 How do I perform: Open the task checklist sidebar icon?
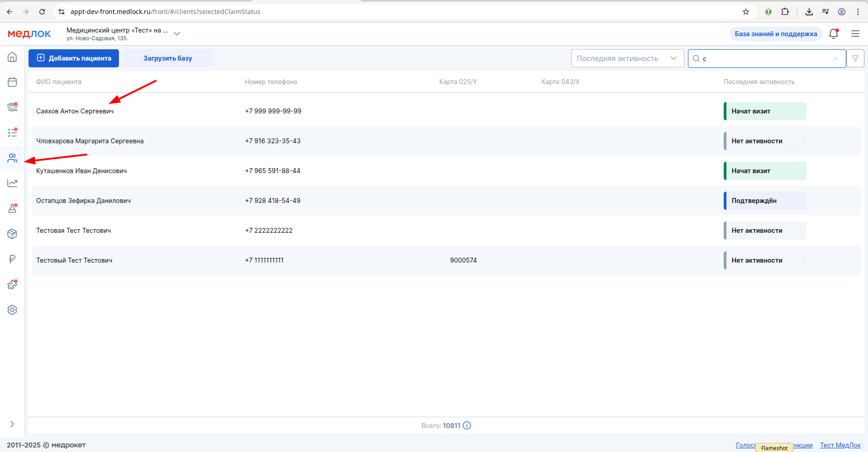[12, 132]
